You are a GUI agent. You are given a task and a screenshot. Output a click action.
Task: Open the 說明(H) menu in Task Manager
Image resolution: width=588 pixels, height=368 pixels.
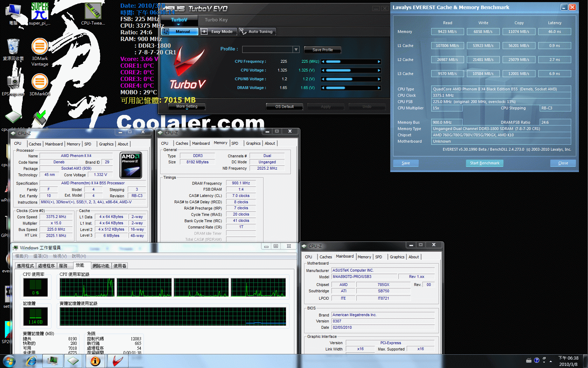click(79, 256)
